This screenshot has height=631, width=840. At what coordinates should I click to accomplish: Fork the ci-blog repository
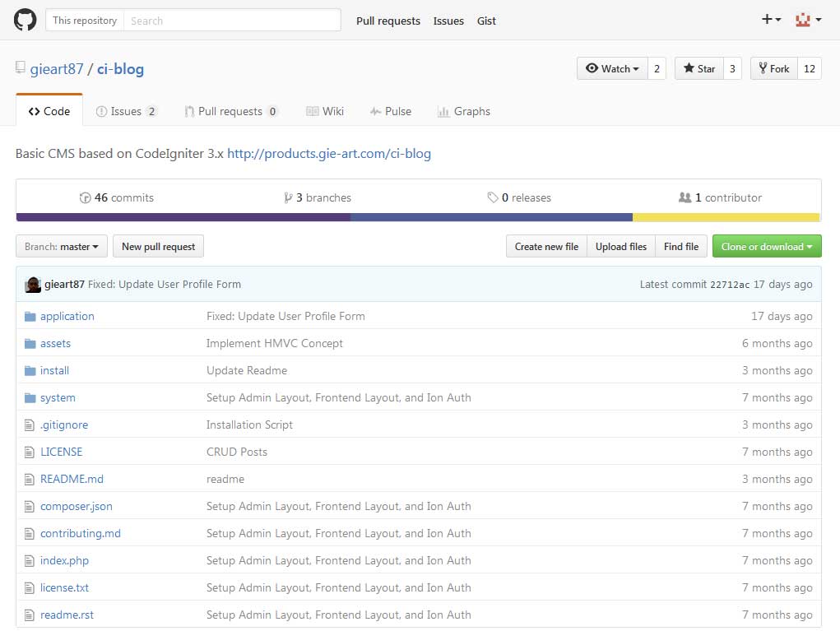(774, 68)
